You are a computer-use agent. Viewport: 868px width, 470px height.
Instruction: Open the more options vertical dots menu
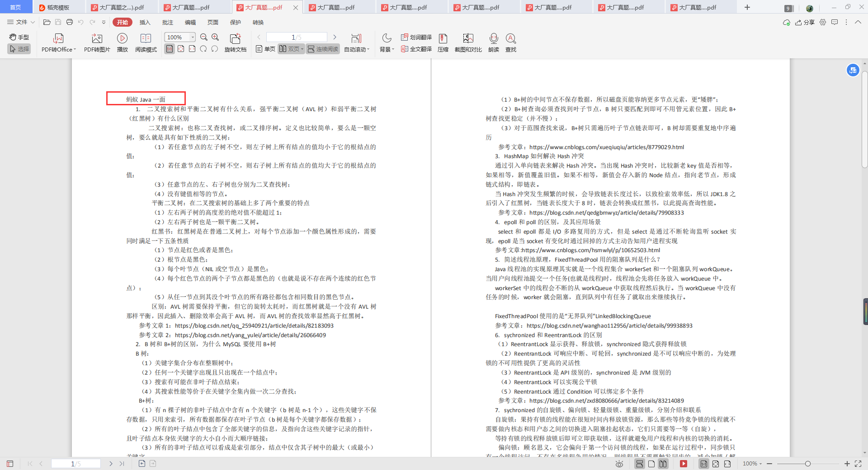[846, 22]
